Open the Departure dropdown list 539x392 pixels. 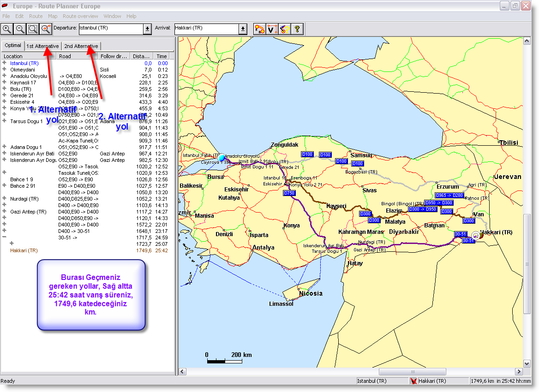(x=148, y=29)
